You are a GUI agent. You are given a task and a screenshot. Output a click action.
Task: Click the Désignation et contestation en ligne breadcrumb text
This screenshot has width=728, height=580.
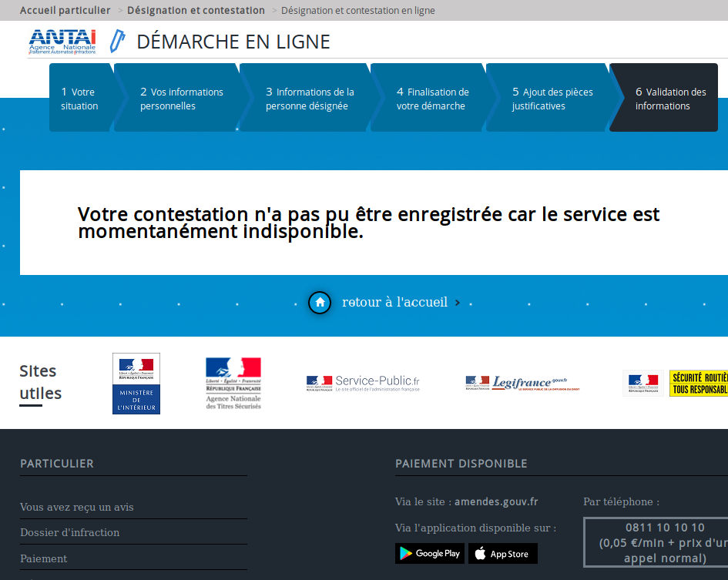(358, 10)
